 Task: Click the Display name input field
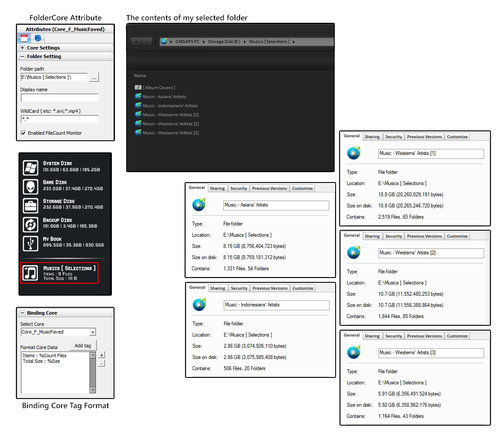60,98
